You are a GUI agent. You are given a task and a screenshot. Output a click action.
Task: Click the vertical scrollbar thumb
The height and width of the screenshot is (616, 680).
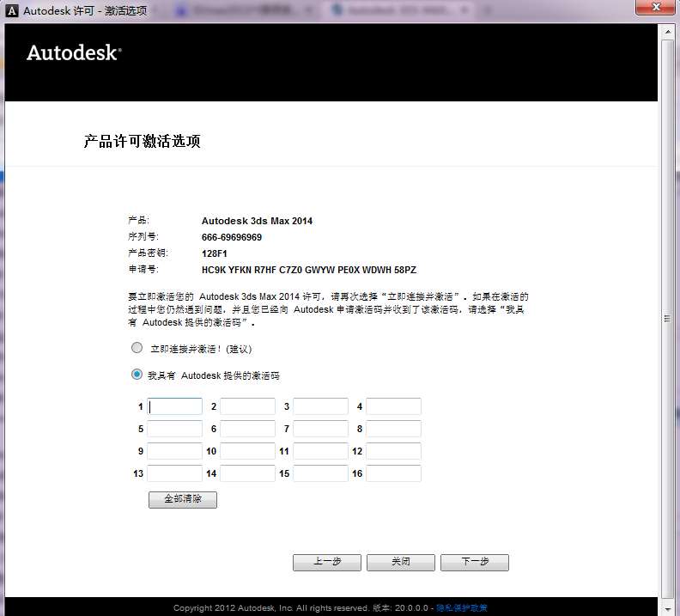point(667,319)
